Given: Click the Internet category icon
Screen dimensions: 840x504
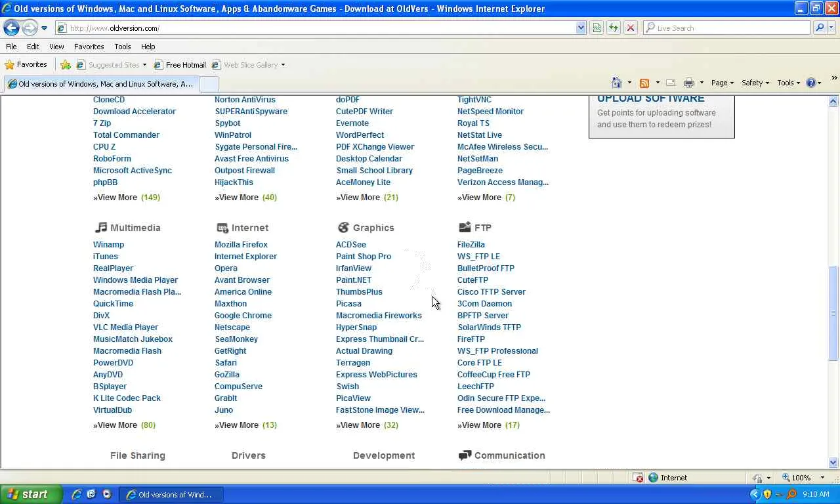Looking at the screenshot, I should click(222, 227).
